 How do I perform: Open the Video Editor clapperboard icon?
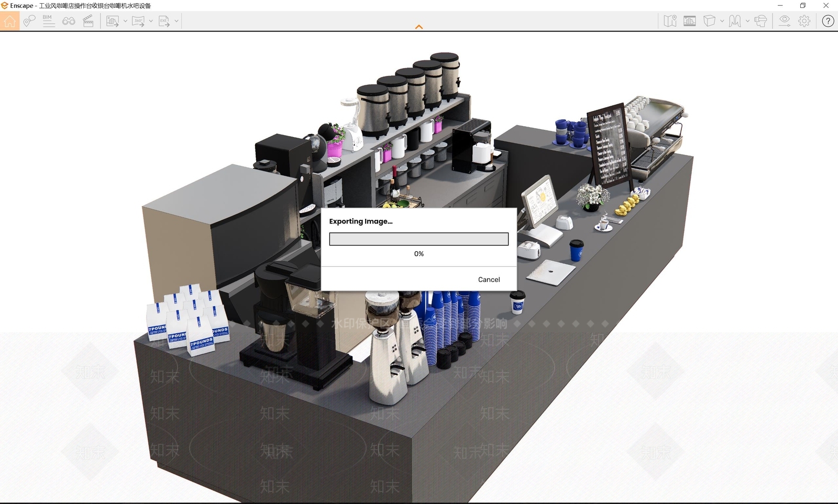tap(89, 21)
